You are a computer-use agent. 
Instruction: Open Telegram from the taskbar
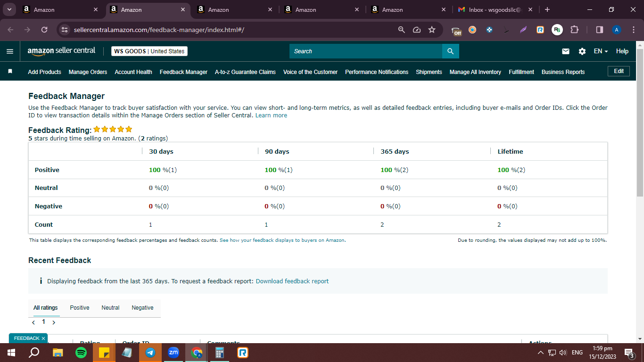pos(151,353)
